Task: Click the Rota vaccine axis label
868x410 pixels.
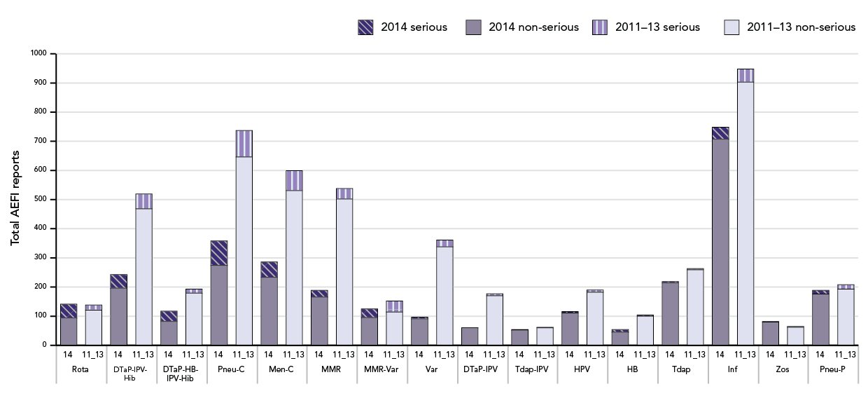Action: pyautogui.click(x=80, y=369)
